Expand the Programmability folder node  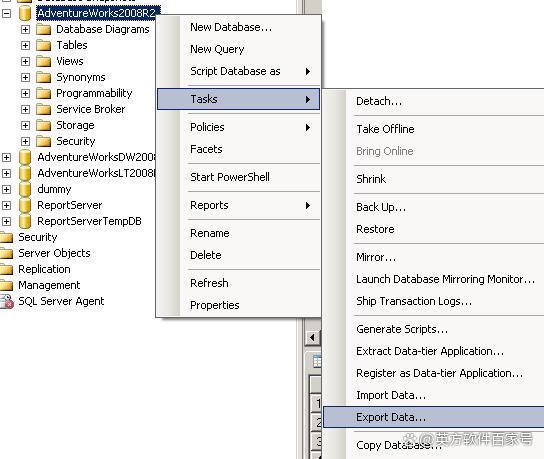coord(25,93)
